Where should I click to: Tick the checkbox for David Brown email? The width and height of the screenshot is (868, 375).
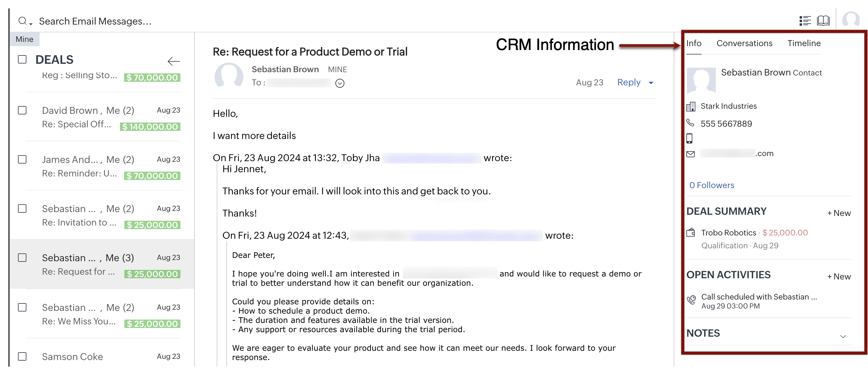[x=22, y=111]
